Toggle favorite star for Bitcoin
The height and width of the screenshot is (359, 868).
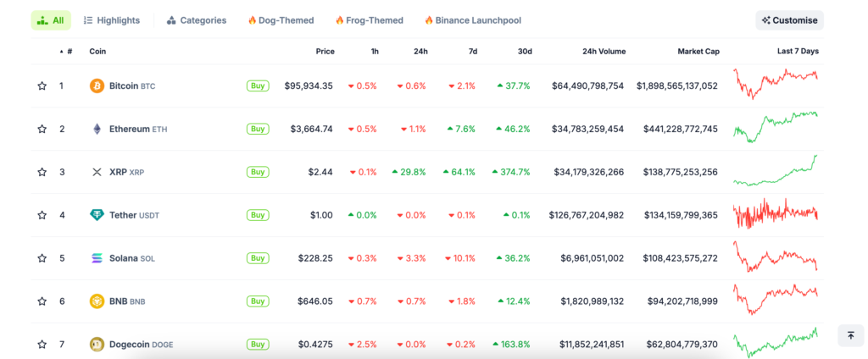coord(42,86)
